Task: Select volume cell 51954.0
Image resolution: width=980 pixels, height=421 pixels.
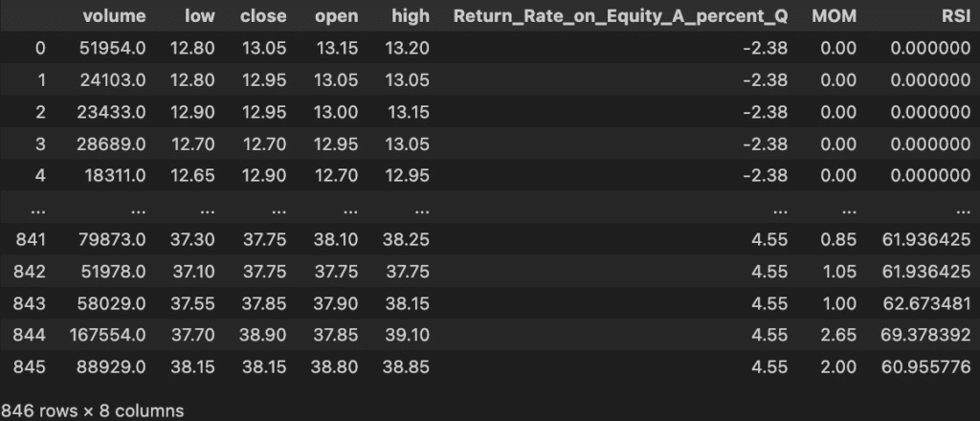Action: click(115, 47)
